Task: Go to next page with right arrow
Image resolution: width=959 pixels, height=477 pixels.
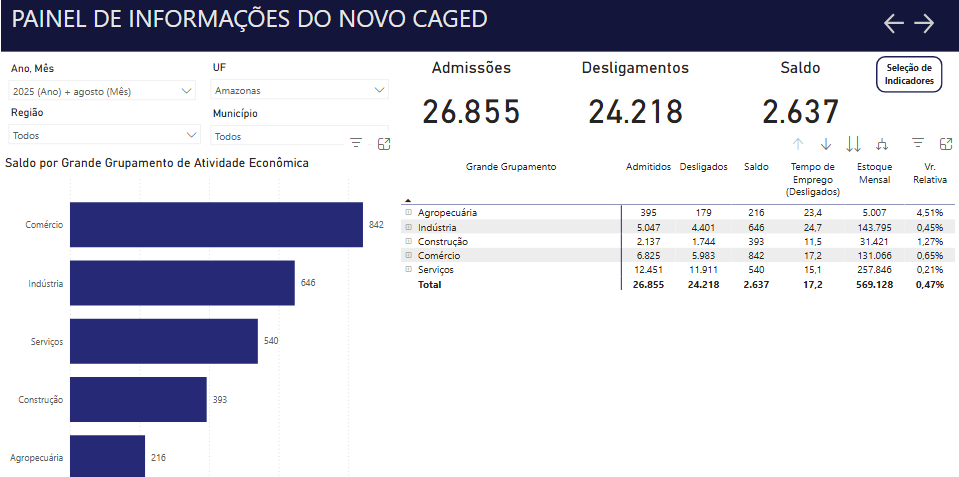Action: tap(924, 23)
